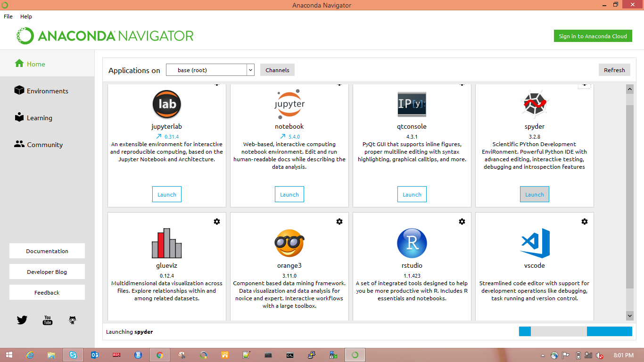644x362 pixels.
Task: Click the glueviz bar-chart icon
Action: 166,243
